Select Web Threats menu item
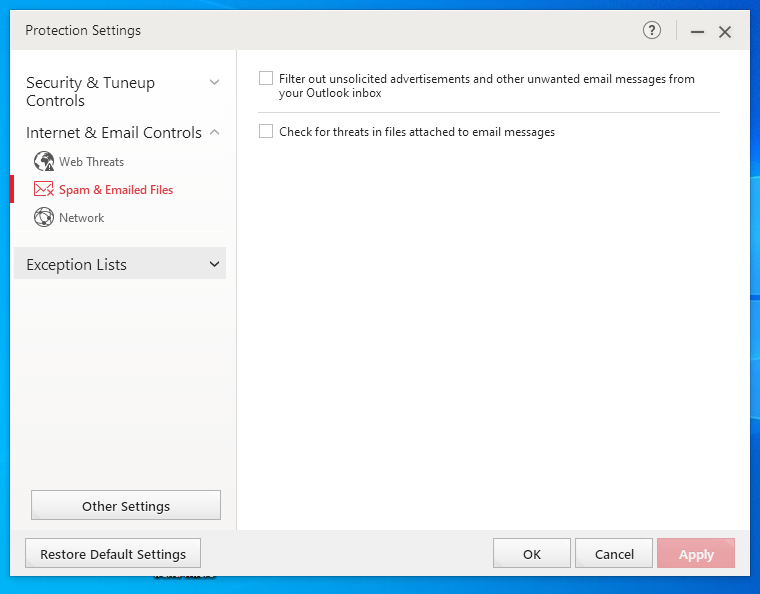The image size is (760, 594). click(91, 161)
